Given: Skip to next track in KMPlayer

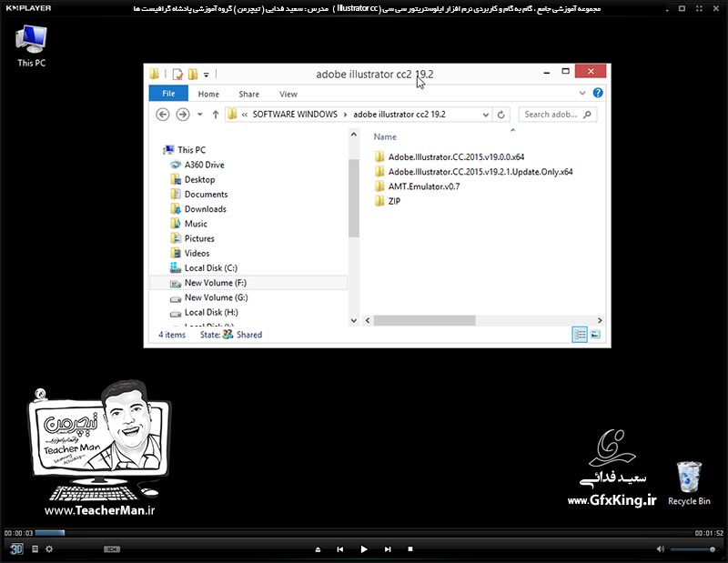Looking at the screenshot, I should click(x=388, y=549).
